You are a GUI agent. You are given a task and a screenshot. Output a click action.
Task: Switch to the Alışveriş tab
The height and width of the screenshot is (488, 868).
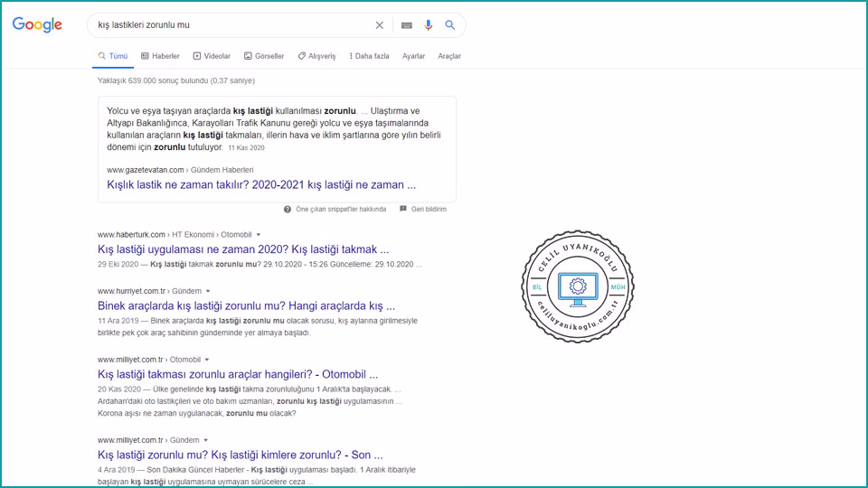click(316, 56)
